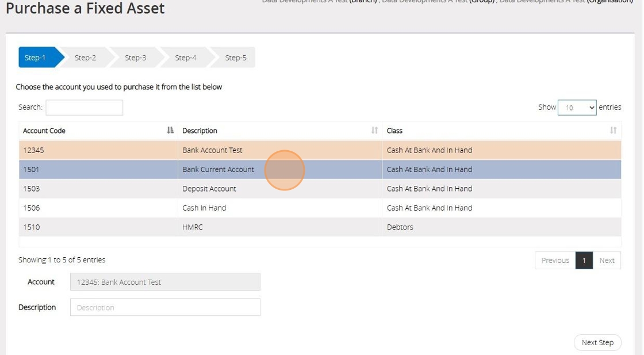This screenshot has width=644, height=355.
Task: Sort by Account Code column icon
Action: [170, 131]
